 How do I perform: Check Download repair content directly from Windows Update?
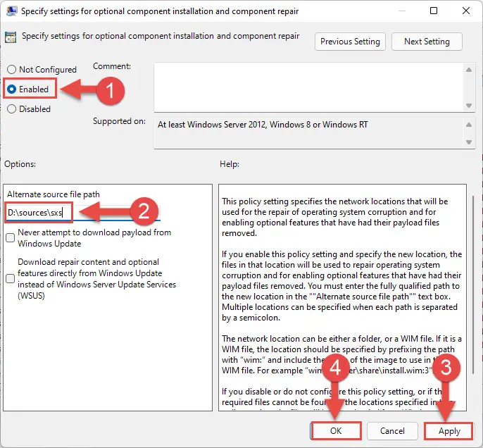11,278
